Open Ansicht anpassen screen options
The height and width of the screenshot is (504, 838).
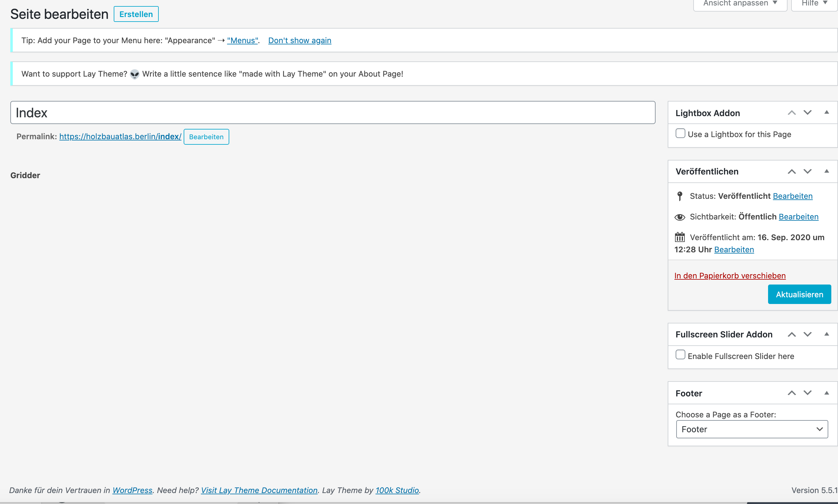(740, 3)
